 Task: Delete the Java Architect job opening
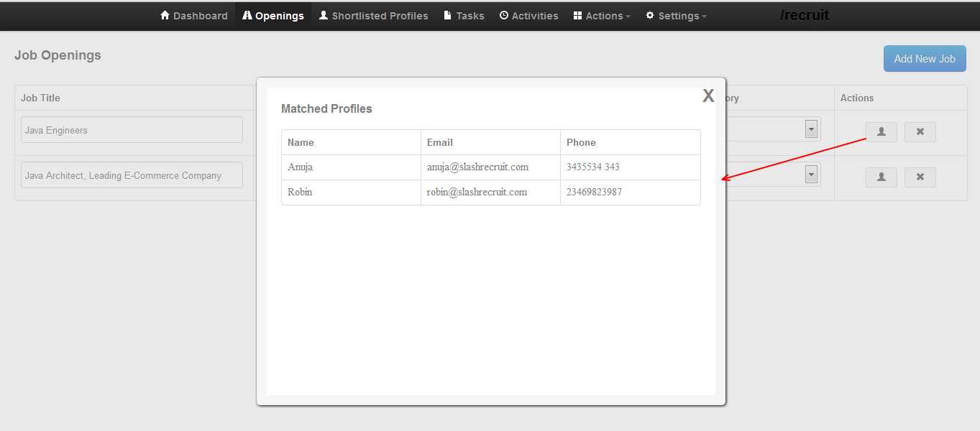[x=920, y=177]
